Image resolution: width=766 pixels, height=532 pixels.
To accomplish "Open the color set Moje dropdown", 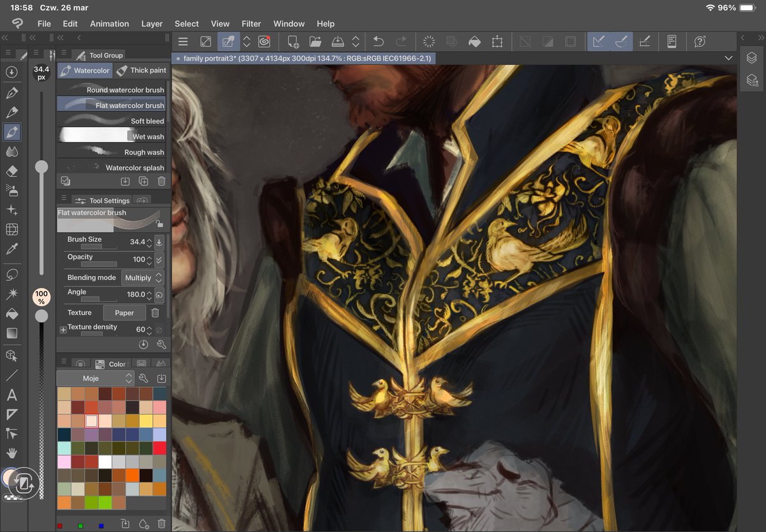I will 95,378.
